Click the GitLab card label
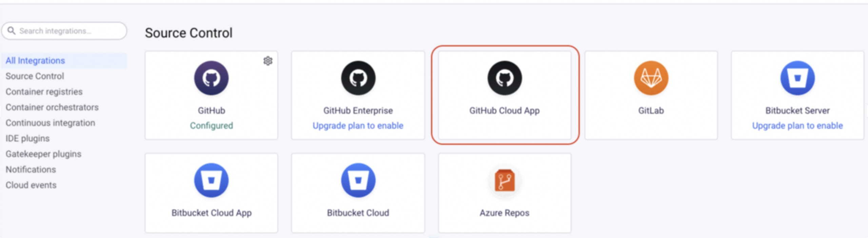 651,111
